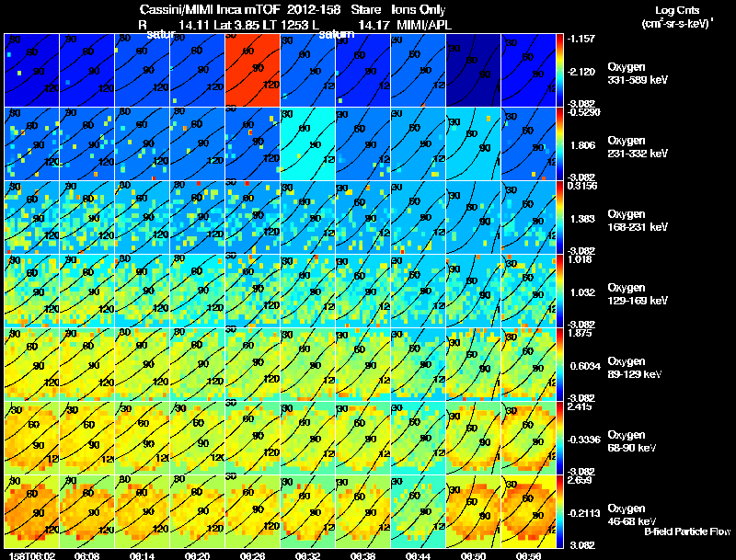Click the B-field Particle Flow legend text
Viewport: 736px width, 560px height.
(687, 531)
